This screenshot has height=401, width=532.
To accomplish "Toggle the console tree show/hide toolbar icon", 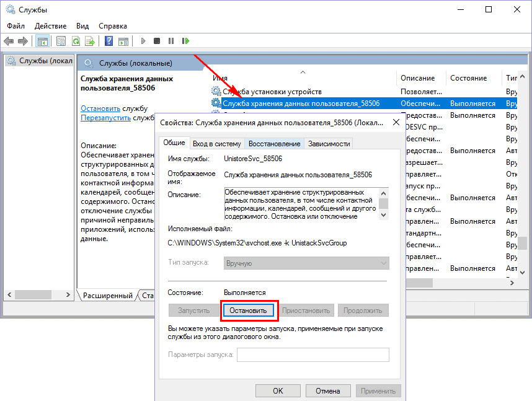I will 42,41.
